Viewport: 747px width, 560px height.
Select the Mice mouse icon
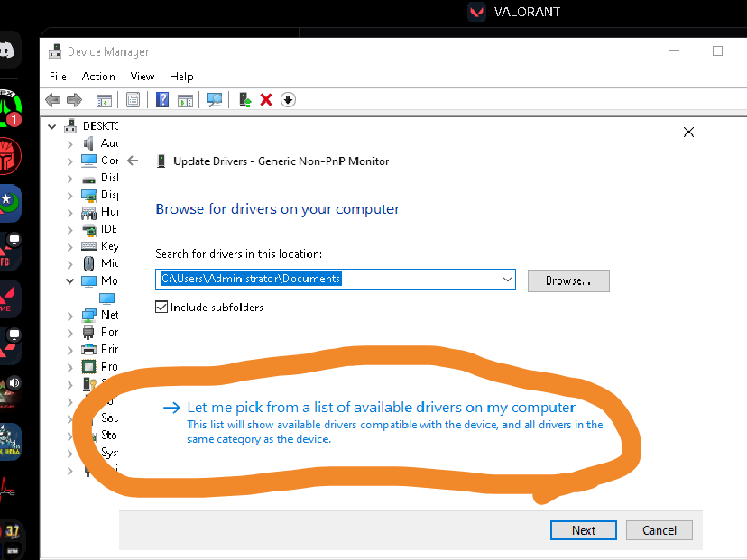click(x=88, y=263)
